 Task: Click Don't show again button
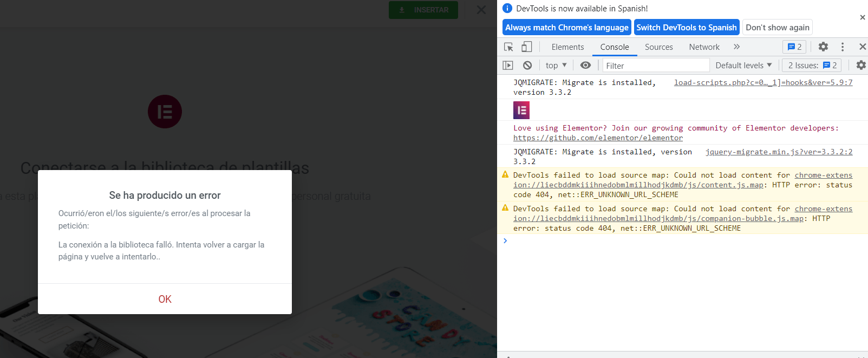pos(778,27)
